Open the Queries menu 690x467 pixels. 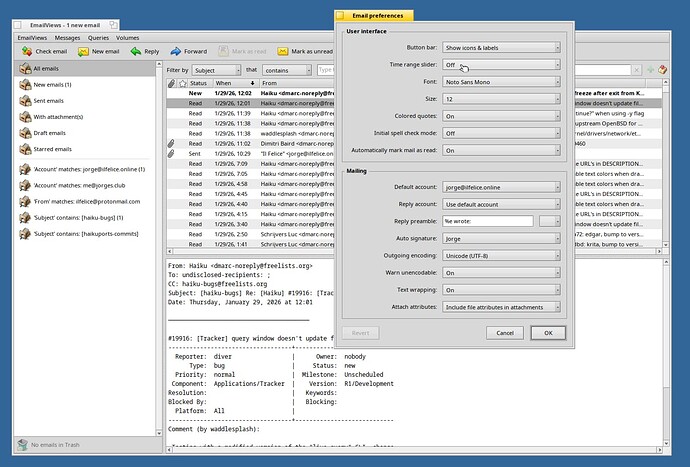tap(98, 38)
